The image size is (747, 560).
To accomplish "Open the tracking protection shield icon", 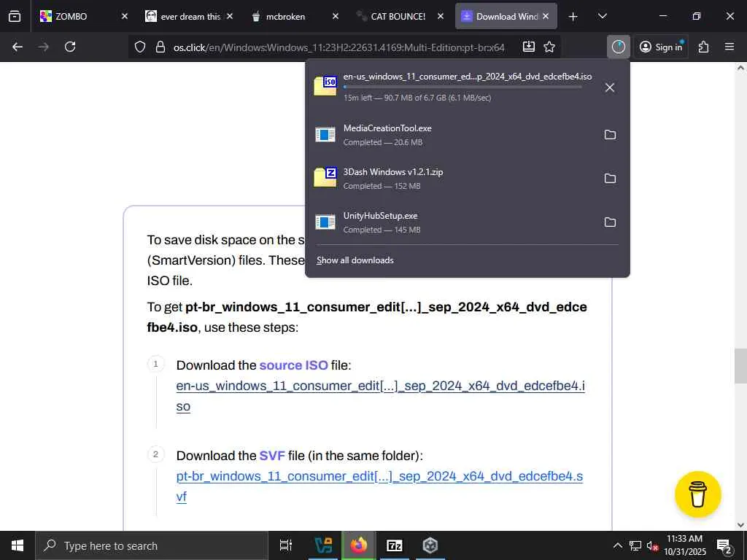I will coord(139,47).
